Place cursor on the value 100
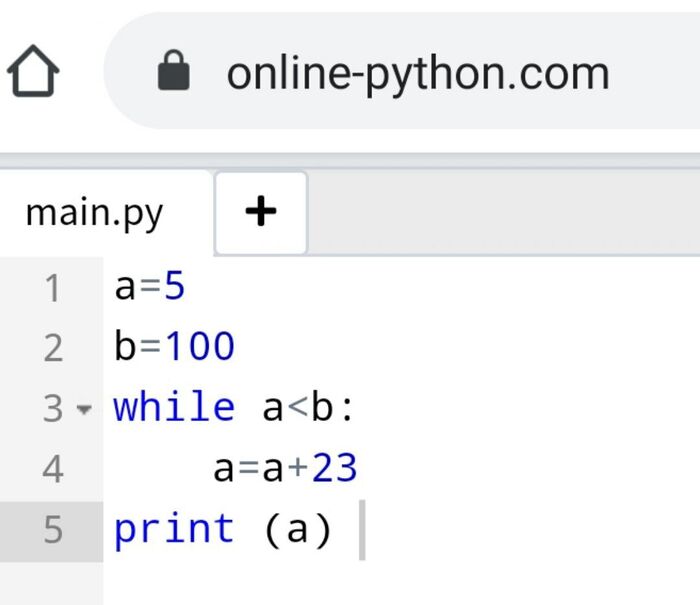The width and height of the screenshot is (700, 605). click(199, 347)
